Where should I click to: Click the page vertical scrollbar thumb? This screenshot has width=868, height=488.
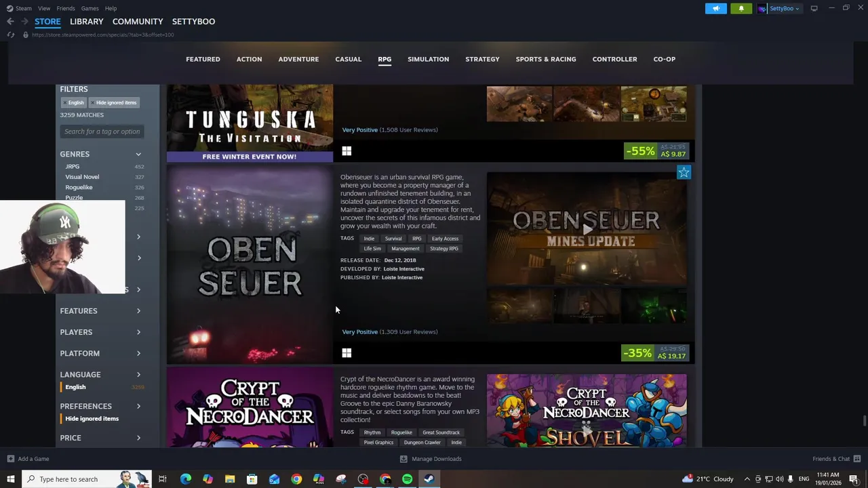pyautogui.click(x=864, y=420)
